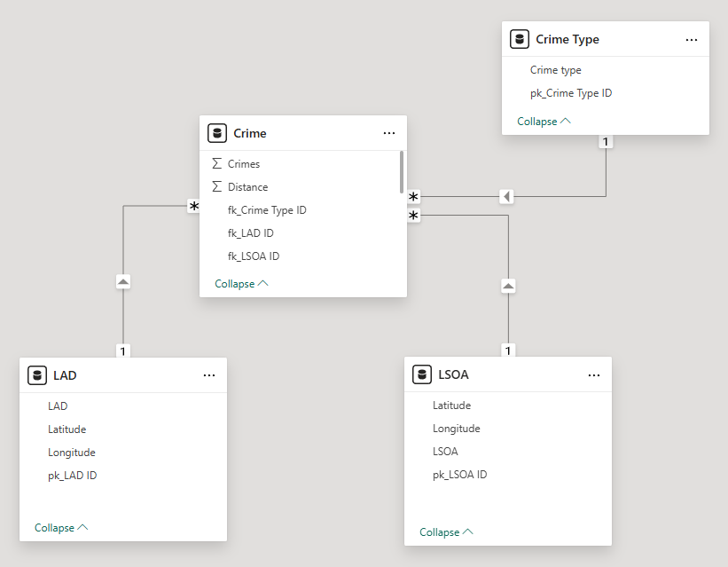Screen dimensions: 728x567
Task: Click the Crime table field list scrollbar
Action: point(403,172)
